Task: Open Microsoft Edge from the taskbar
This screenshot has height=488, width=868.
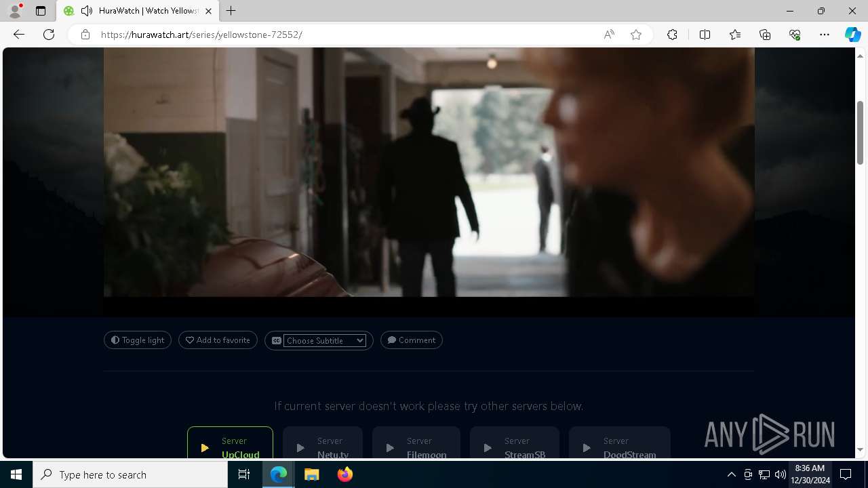Action: coord(279,474)
